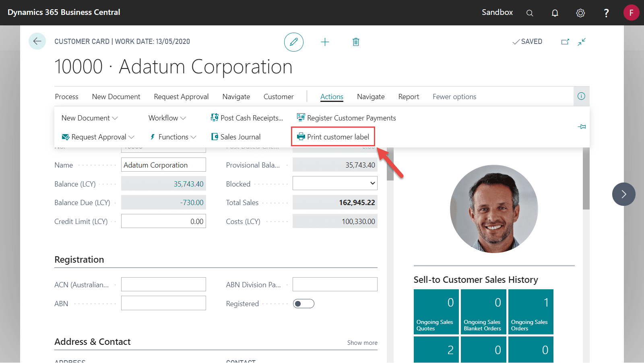Open the Report menu
Screen dimensions: 644x363
(x=409, y=97)
